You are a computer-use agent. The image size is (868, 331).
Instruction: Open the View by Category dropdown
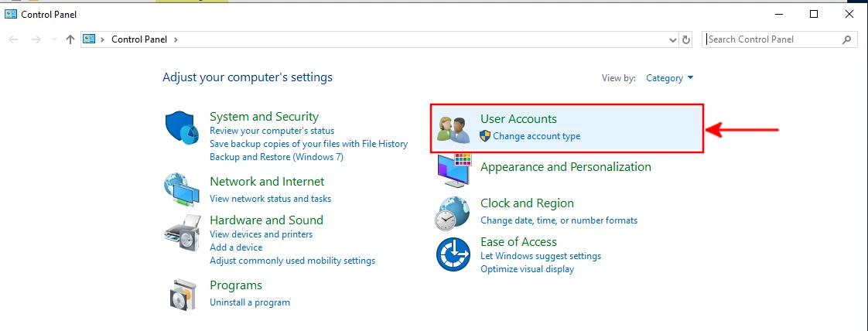[x=670, y=78]
